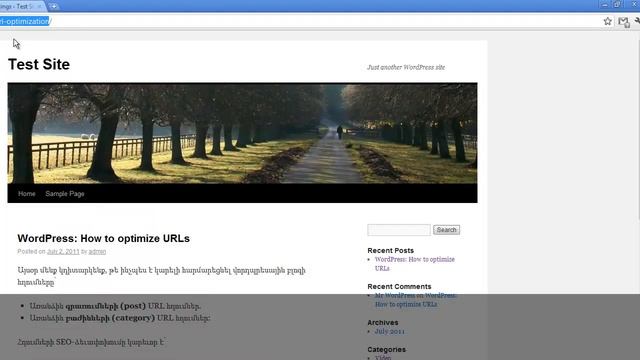Click the July 2, 2011 post date link
The image size is (640, 360).
pos(63,251)
